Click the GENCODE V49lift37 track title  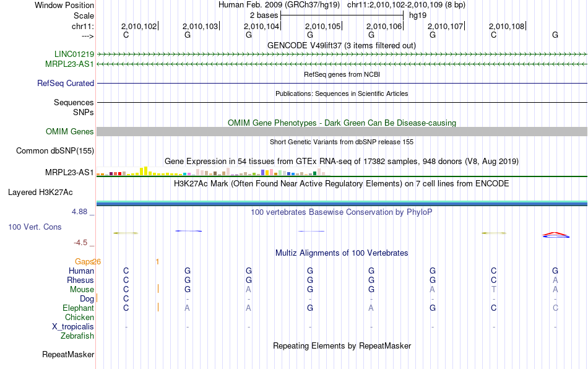point(342,45)
